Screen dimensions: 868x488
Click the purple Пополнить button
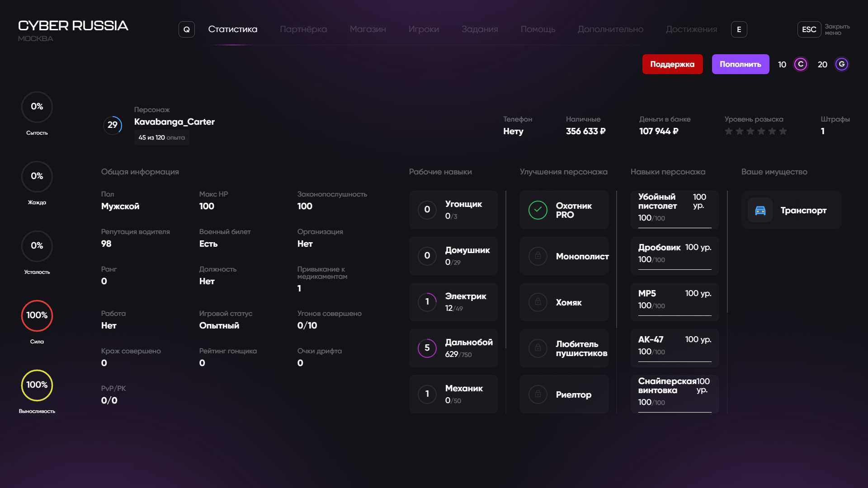point(740,64)
